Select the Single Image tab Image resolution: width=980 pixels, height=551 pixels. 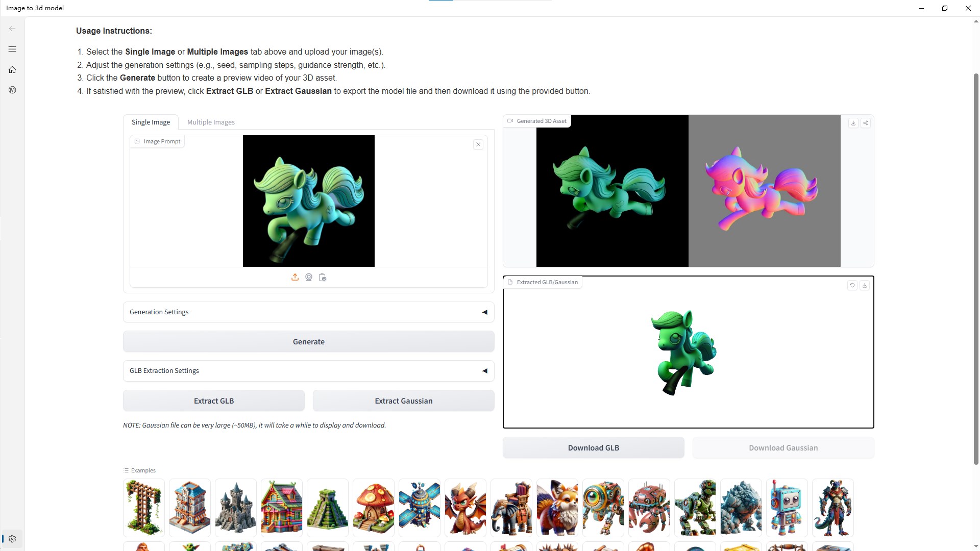click(x=151, y=122)
